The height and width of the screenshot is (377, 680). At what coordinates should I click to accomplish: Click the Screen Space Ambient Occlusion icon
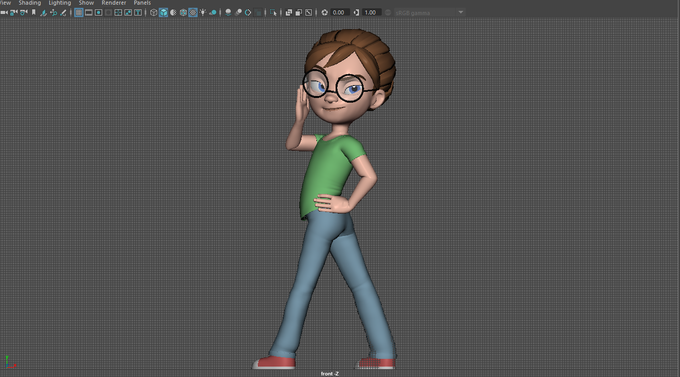[x=228, y=13]
